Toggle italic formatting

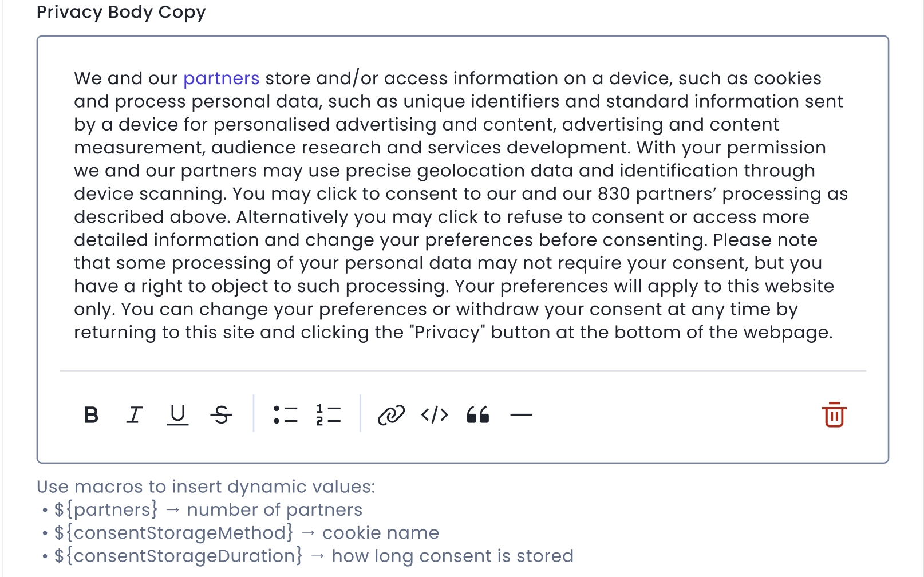(x=134, y=414)
